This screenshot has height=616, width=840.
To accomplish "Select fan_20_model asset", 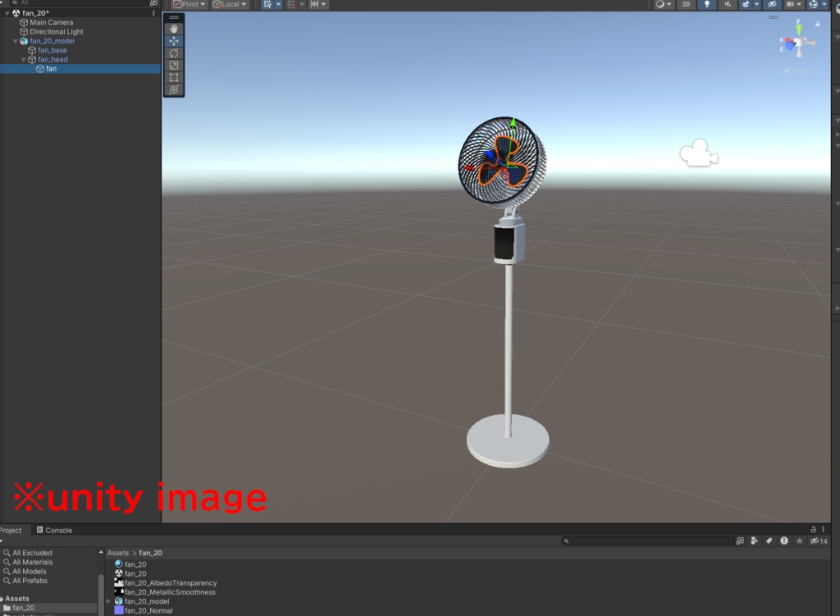I will (146, 601).
